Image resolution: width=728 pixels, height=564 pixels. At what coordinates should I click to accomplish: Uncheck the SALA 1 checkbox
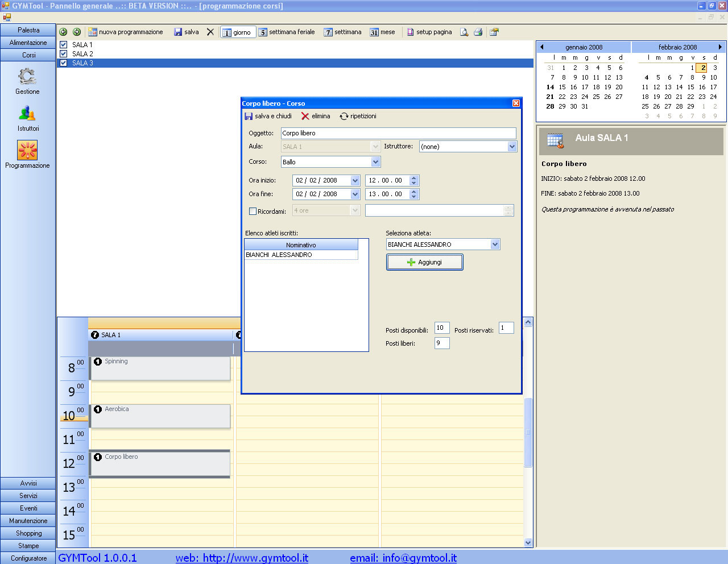64,45
